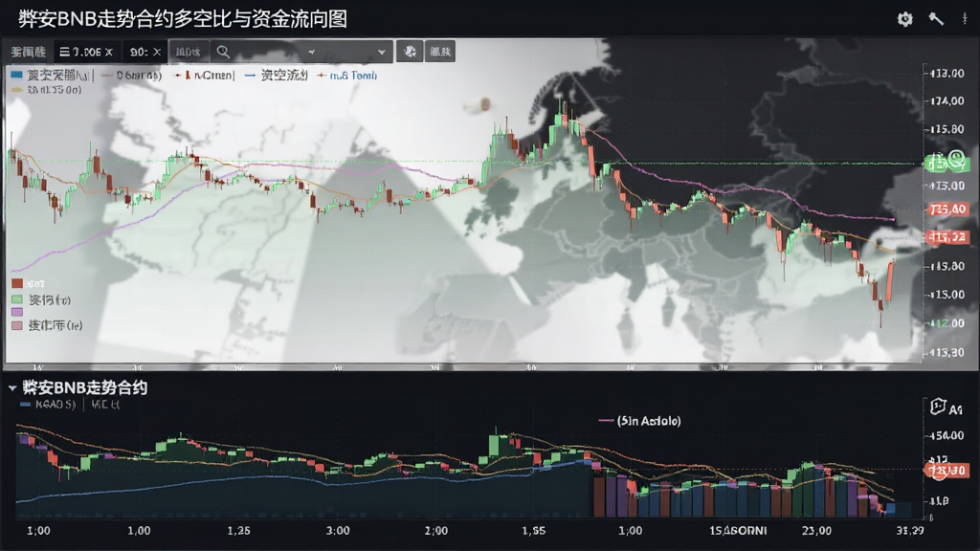Expand the search box dropdown chevron at right end
980x551 pixels.
[381, 52]
